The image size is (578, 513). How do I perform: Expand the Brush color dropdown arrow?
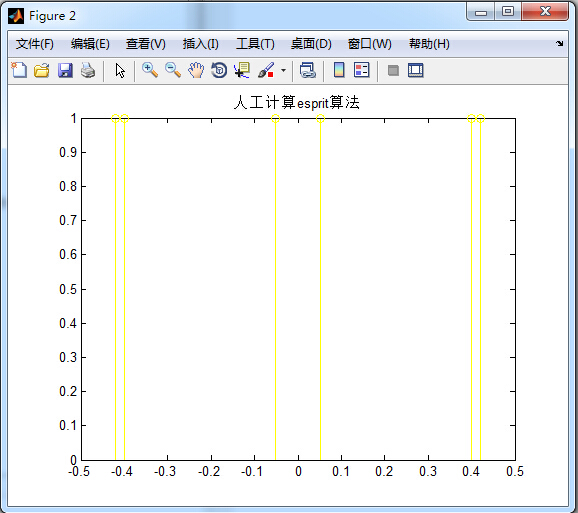[283, 70]
